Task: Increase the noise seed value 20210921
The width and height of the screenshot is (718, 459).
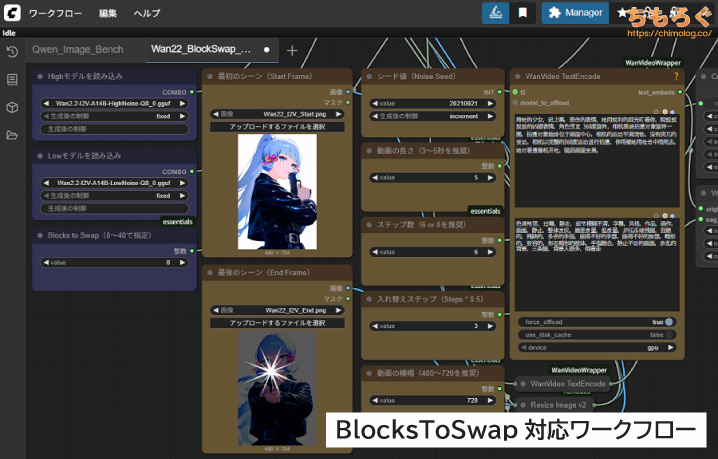Action: coord(490,104)
